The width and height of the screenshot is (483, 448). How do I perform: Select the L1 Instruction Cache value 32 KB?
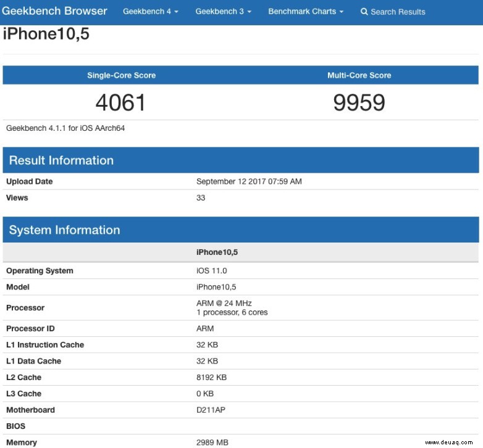coord(207,345)
